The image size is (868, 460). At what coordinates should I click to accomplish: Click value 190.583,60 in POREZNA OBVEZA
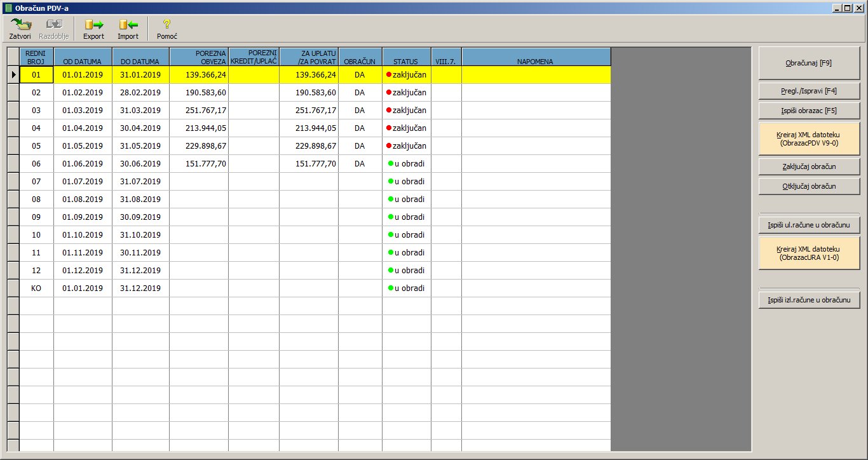[x=199, y=92]
